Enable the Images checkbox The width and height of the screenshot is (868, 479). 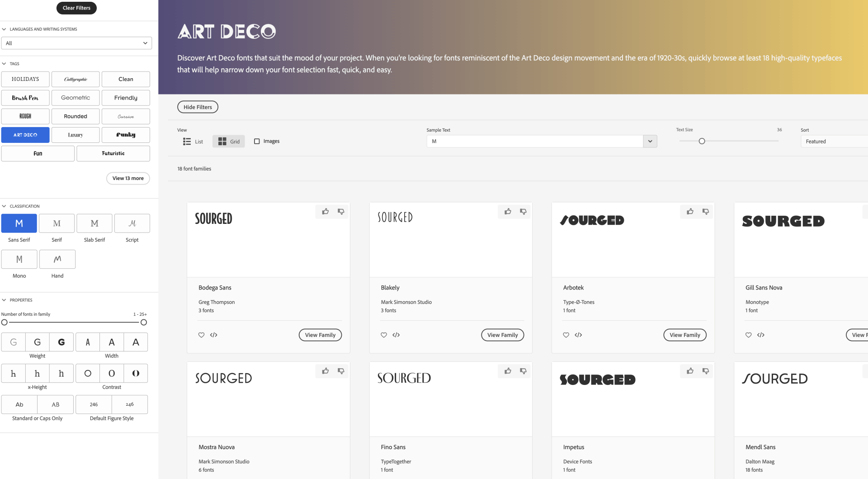257,142
